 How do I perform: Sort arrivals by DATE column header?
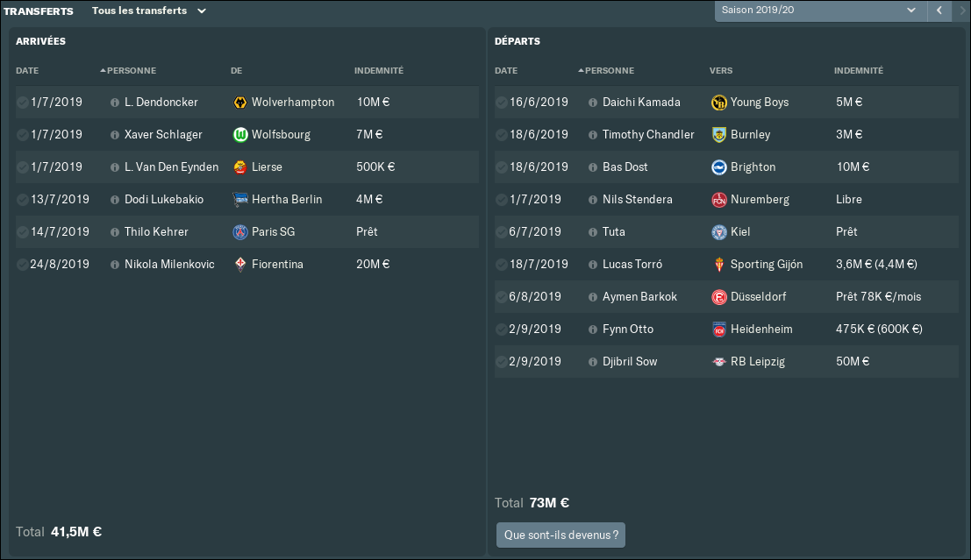click(x=27, y=70)
